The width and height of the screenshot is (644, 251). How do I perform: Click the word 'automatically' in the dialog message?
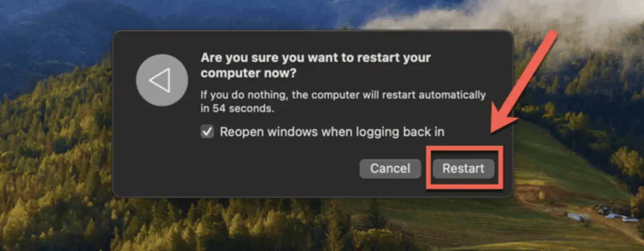point(452,95)
